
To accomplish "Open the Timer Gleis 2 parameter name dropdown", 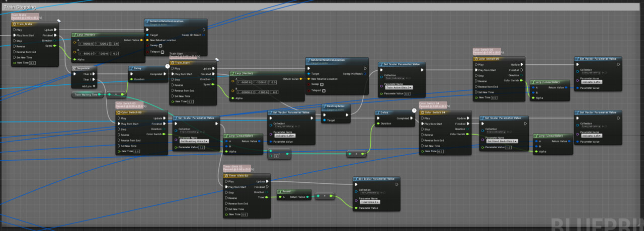I will click(369, 201).
